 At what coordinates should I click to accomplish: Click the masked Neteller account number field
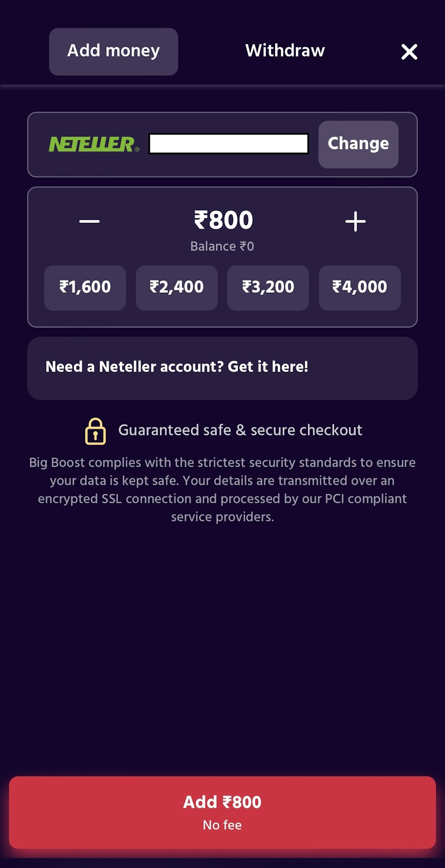pos(229,144)
